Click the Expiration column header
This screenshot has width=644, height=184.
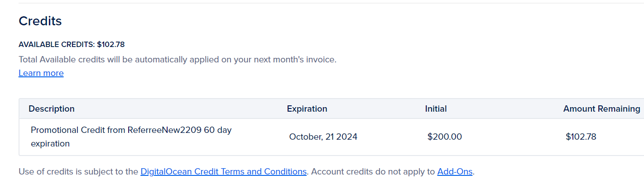click(307, 109)
